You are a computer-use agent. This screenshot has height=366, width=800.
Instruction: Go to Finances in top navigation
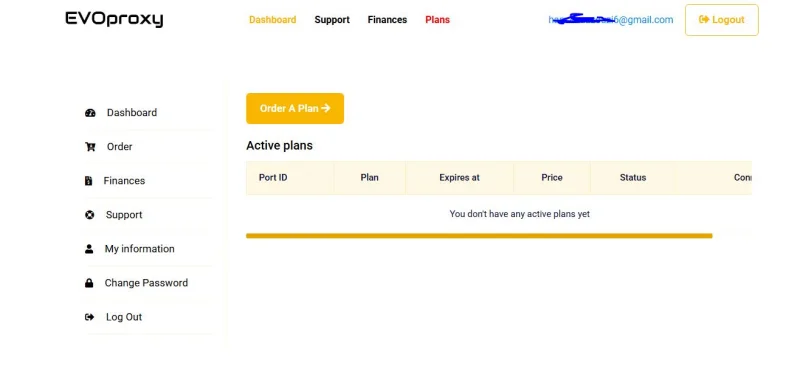(387, 20)
